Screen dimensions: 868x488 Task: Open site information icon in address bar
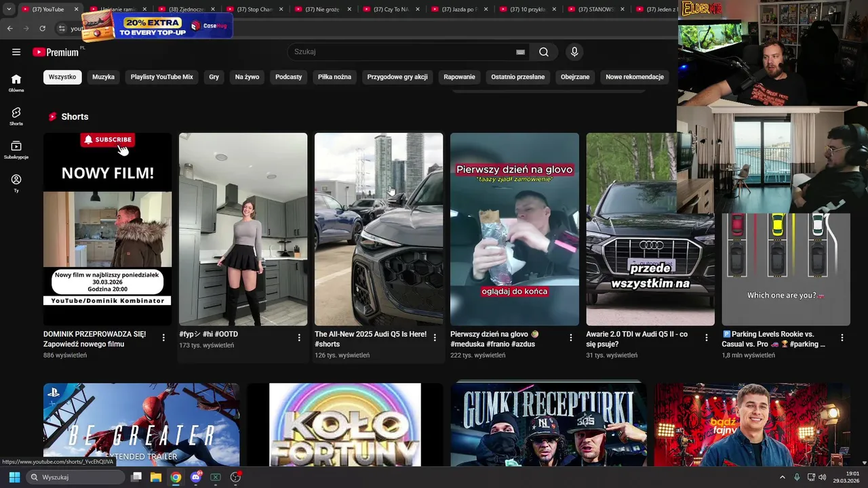click(61, 28)
